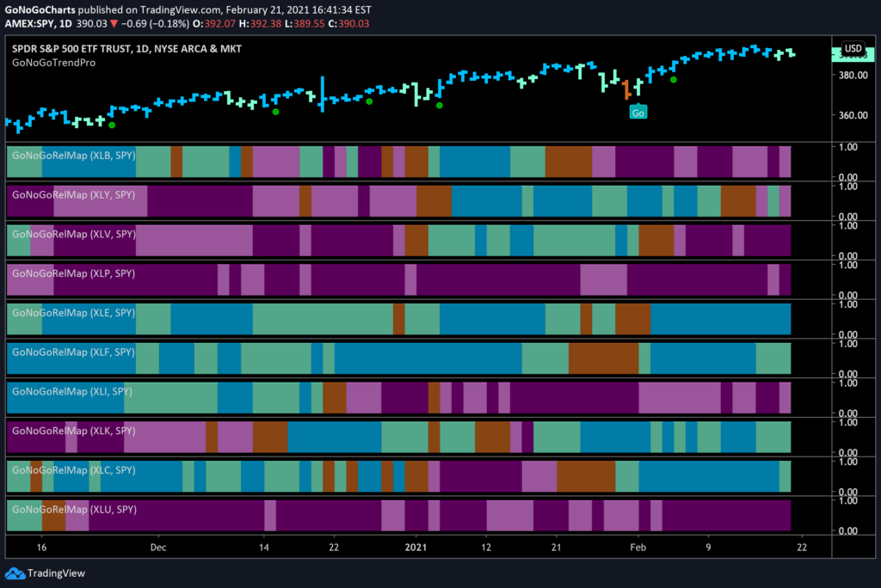
Task: Click the SPDR S&P 500 ETF TRUST title
Action: pos(126,49)
